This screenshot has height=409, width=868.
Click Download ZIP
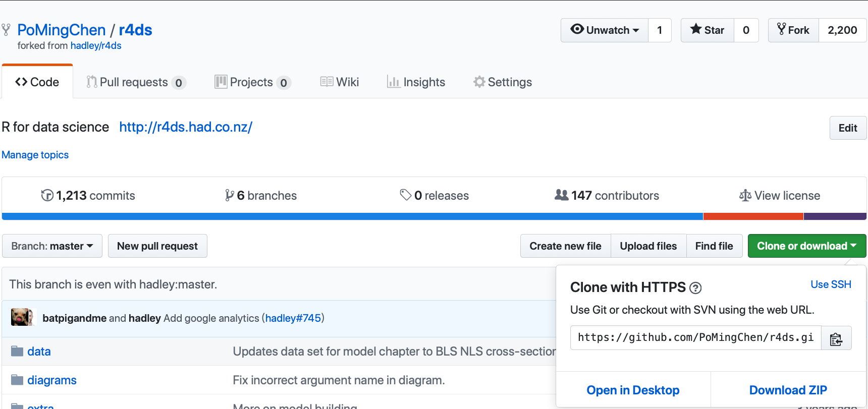[x=788, y=390]
